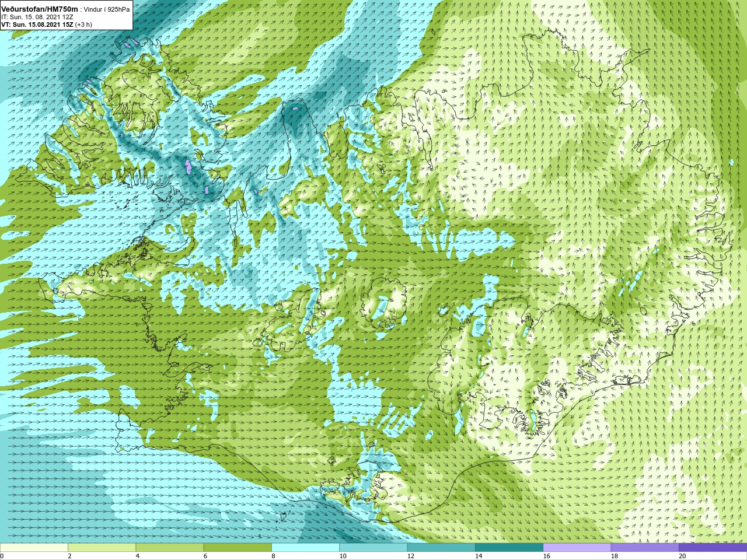The width and height of the screenshot is (747, 560).
Task: Click the legend scale label '16'
Action: coord(546,556)
